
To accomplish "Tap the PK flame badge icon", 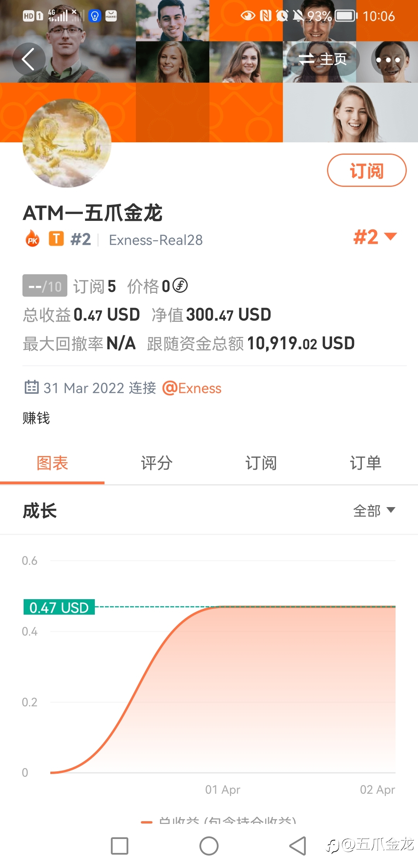I will (33, 239).
